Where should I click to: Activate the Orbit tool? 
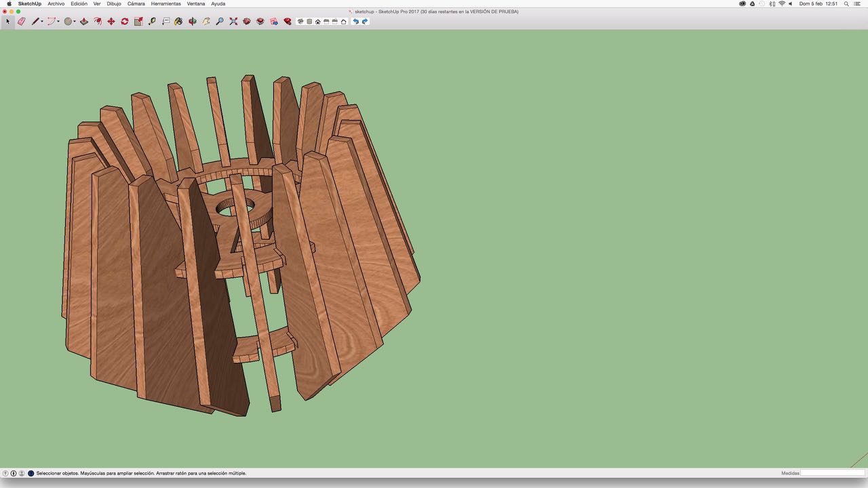coord(193,22)
